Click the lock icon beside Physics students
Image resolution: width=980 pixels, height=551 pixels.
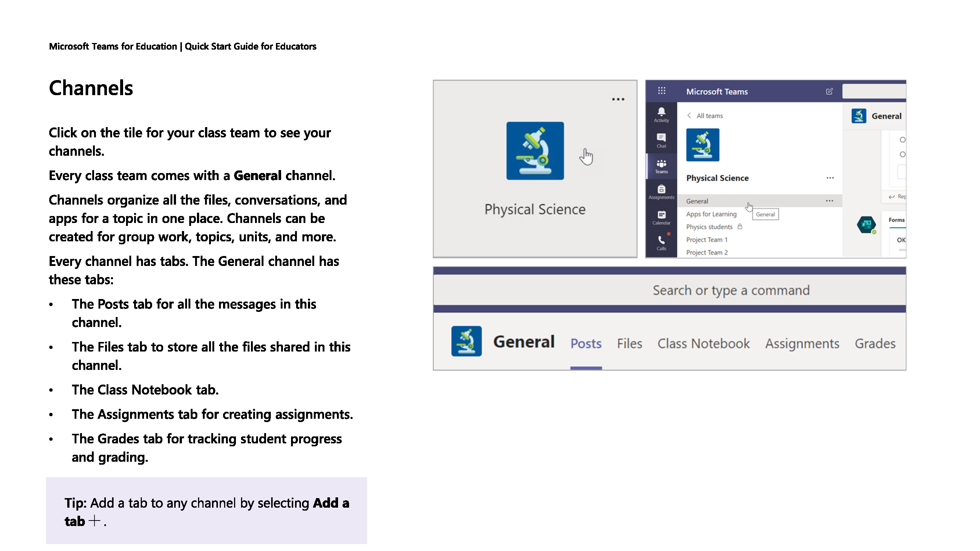(740, 226)
